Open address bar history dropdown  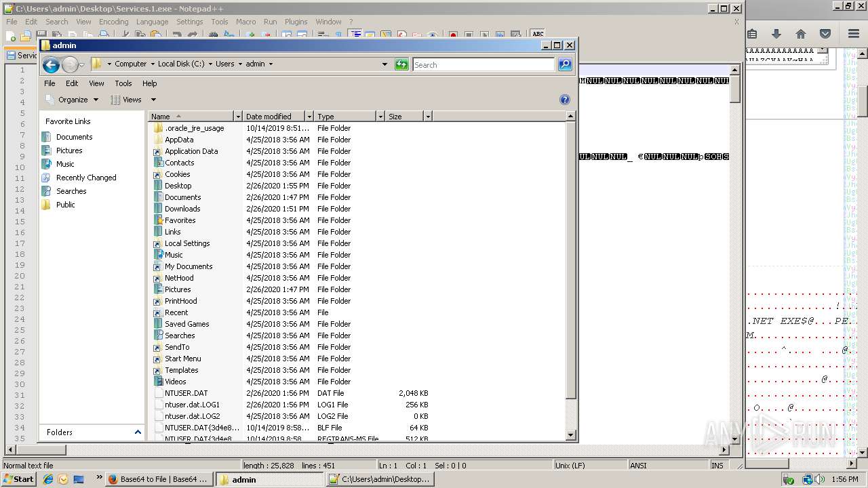384,64
